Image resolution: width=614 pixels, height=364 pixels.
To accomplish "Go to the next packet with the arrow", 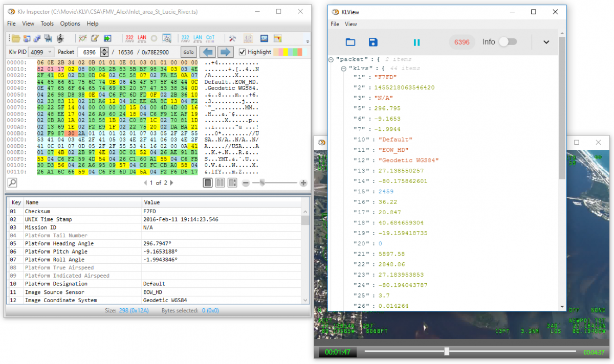I will click(224, 52).
